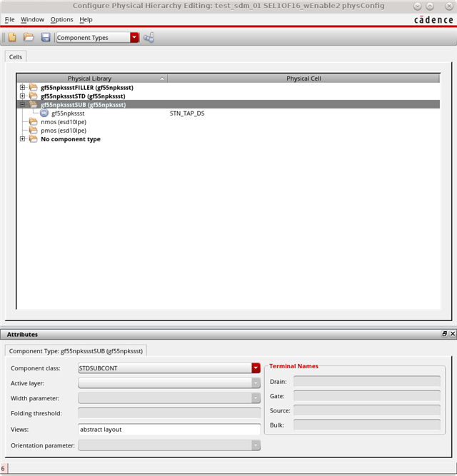Screen dimensions: 457x476
Task: Click the Physical Cell column header
Action: [x=303, y=79]
